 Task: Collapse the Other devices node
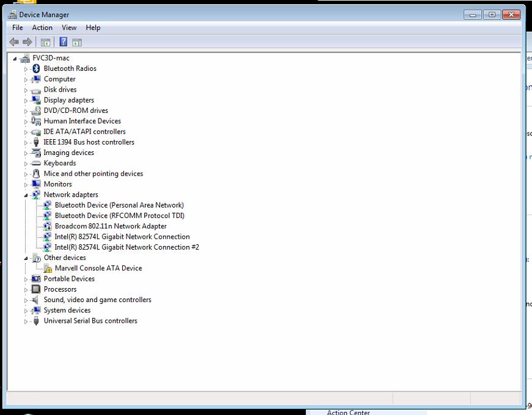click(24, 258)
